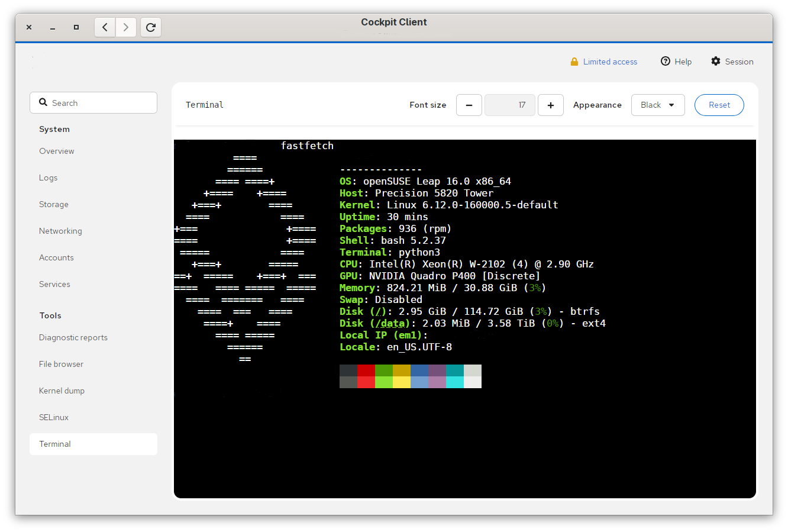Image resolution: width=788 pixels, height=532 pixels.
Task: Click the forward navigation arrow
Action: [126, 27]
